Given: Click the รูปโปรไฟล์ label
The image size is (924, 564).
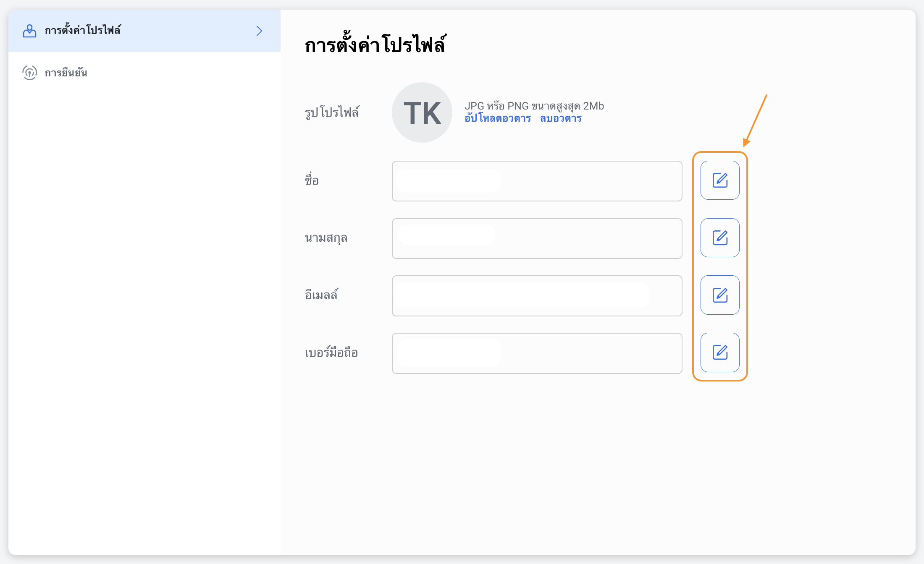Looking at the screenshot, I should point(332,112).
